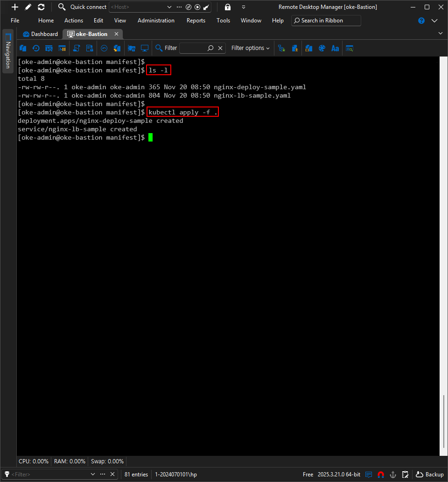
Task: Click the anchor icon in status bar
Action: point(393,475)
